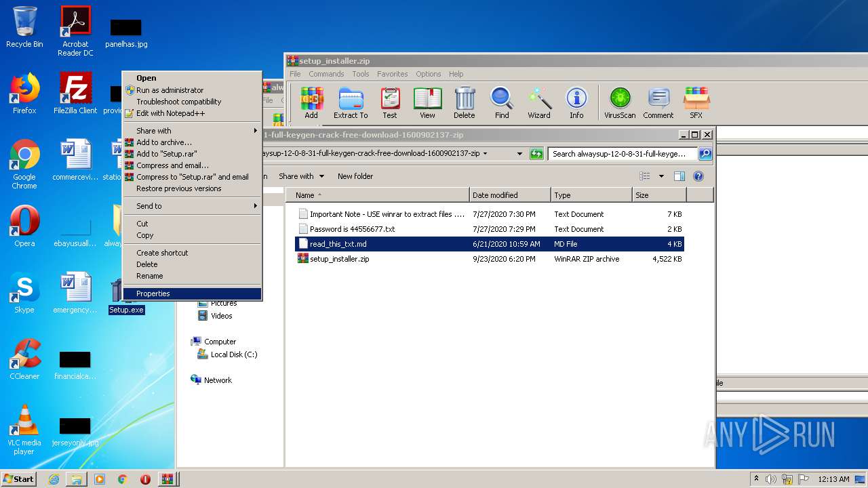Viewport: 868px width, 488px height.
Task: Open the address bar history dropdown
Action: click(x=519, y=154)
